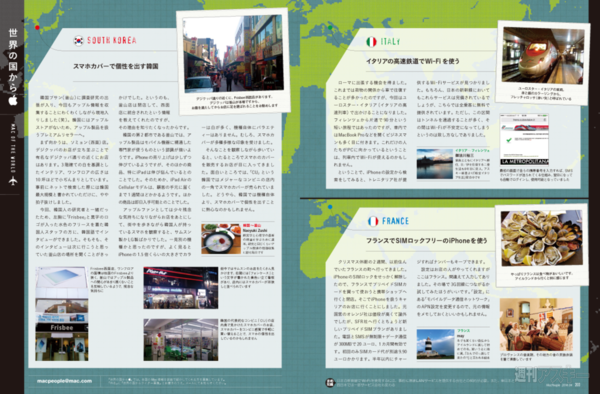600x394 pixels.
Task: Click the page number in the footer
Action: tap(578, 385)
